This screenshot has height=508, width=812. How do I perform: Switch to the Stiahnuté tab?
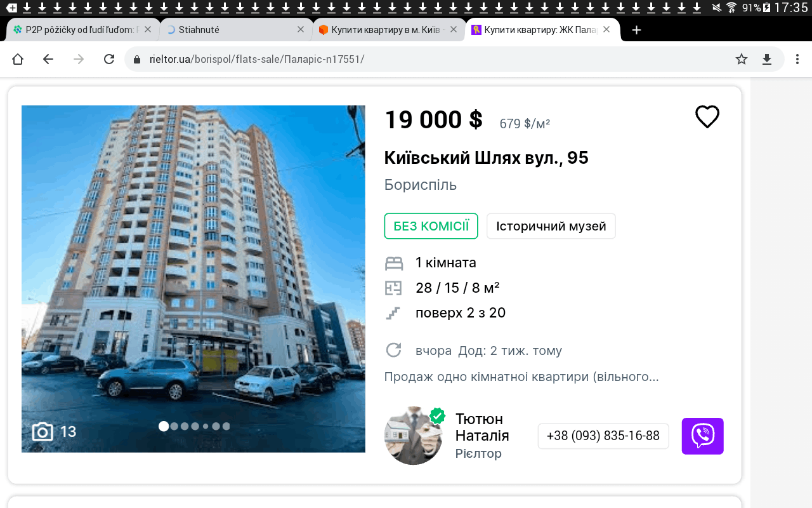coord(228,30)
